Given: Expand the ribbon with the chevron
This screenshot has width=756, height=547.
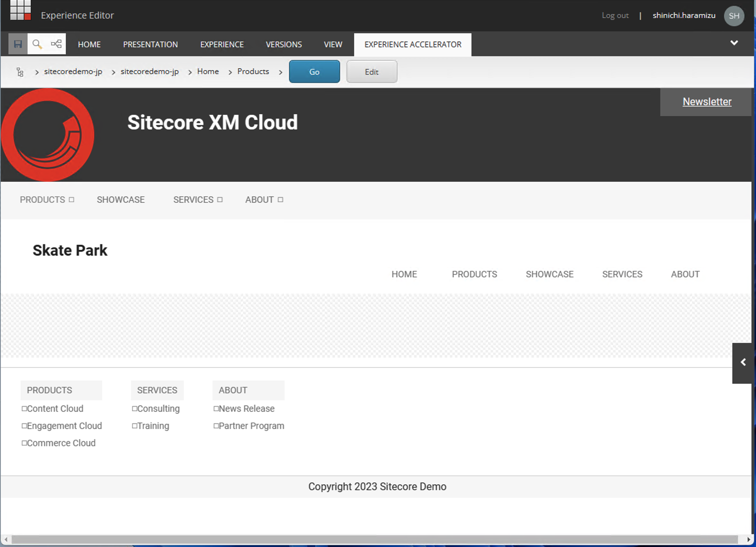Looking at the screenshot, I should (734, 43).
